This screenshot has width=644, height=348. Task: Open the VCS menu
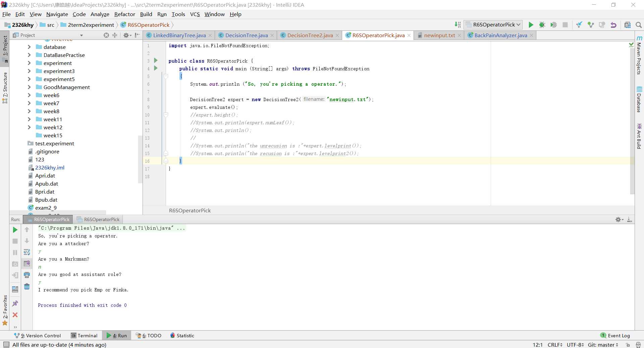(x=195, y=14)
